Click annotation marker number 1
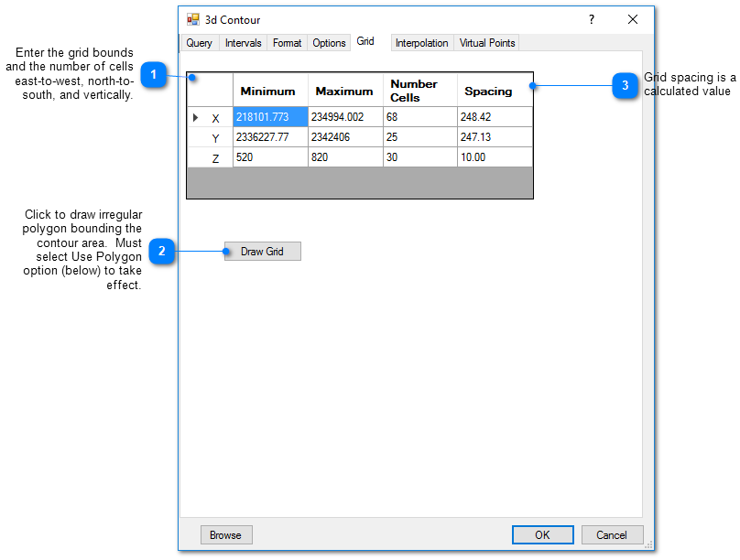The width and height of the screenshot is (740, 560). pos(154,76)
